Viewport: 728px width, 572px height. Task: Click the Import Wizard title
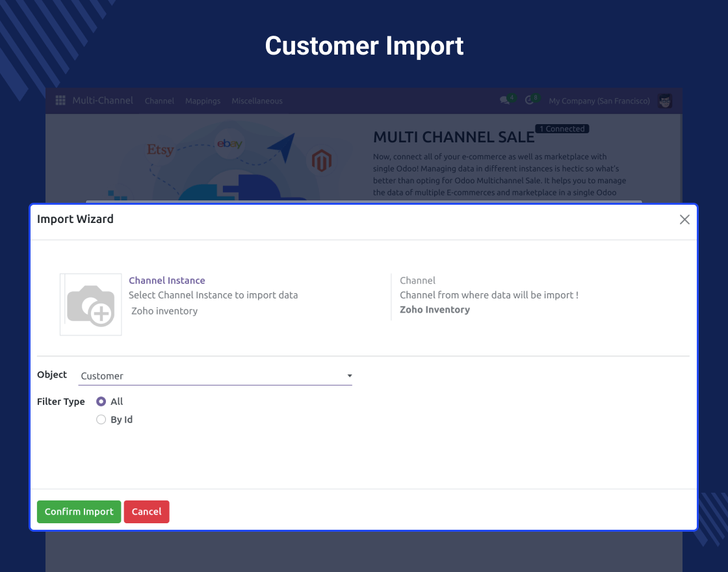pos(75,218)
